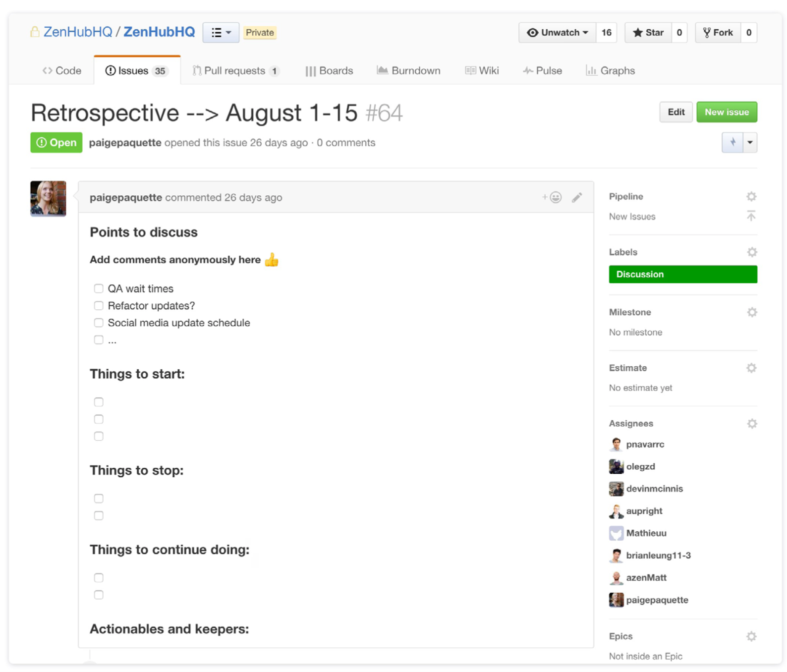Click the pencil edit comment icon
Screen dimensions: 787x672
[x=577, y=197]
